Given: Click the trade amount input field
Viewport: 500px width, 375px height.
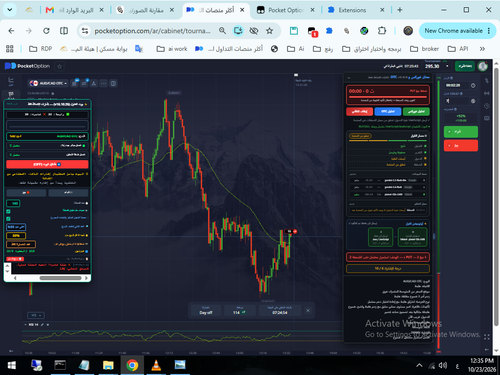Looking at the screenshot, I should click(x=458, y=101).
